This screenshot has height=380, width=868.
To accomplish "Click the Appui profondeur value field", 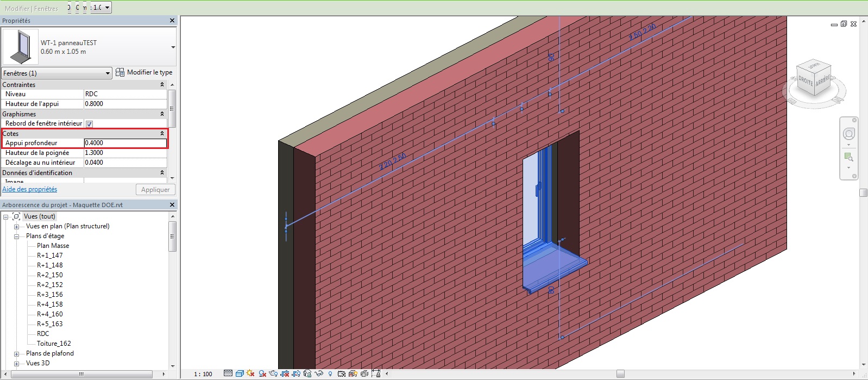I will 125,143.
